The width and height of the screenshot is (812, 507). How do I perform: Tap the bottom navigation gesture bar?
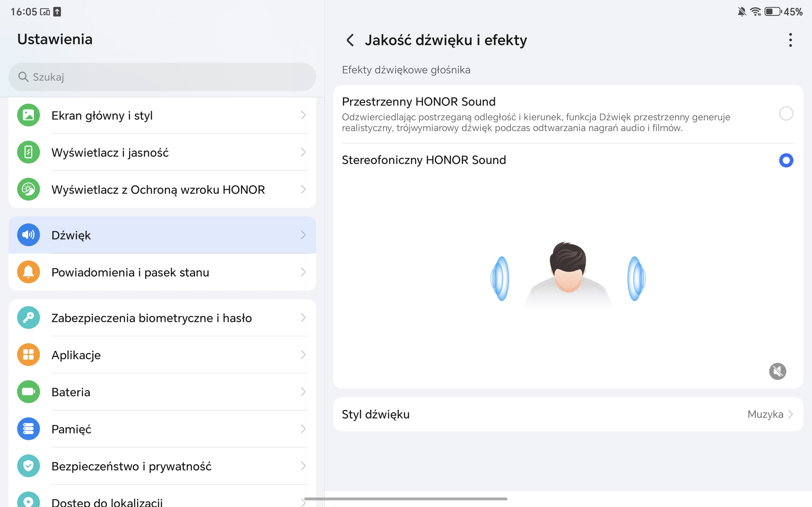point(406,499)
